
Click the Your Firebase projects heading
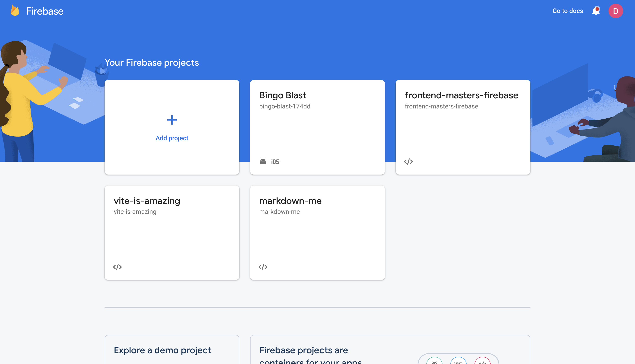[x=152, y=63]
